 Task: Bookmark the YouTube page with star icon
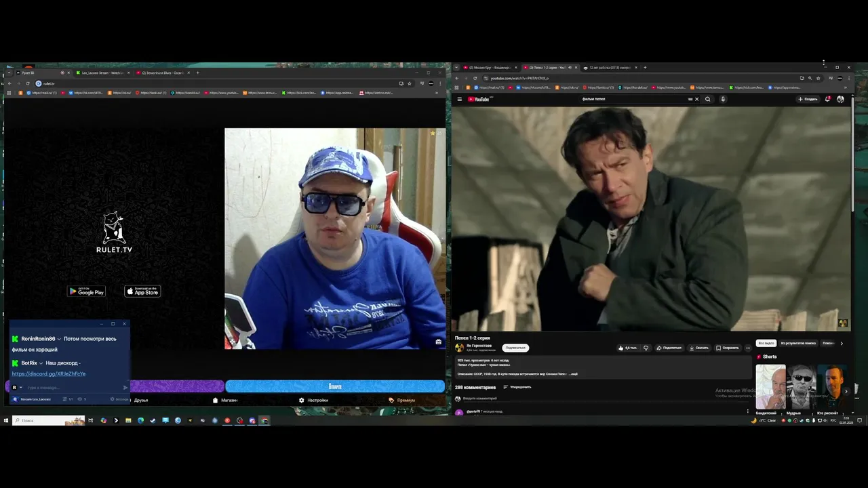[x=819, y=78]
